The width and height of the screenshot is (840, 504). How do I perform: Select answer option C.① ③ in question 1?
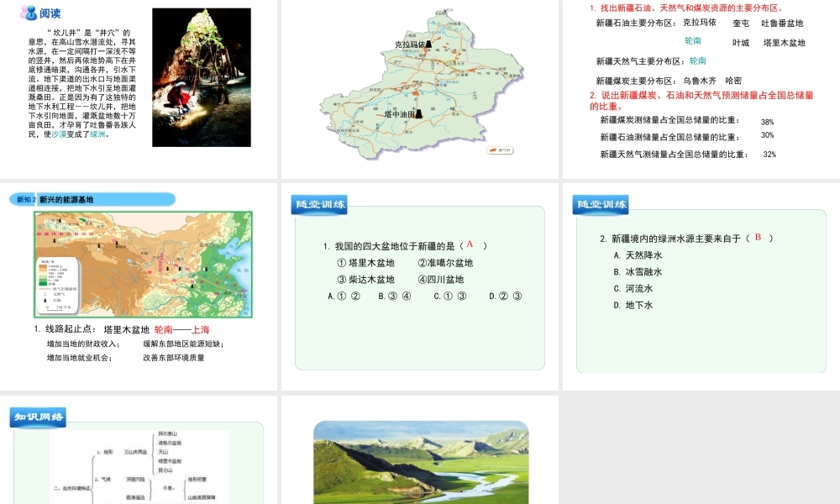click(x=450, y=297)
